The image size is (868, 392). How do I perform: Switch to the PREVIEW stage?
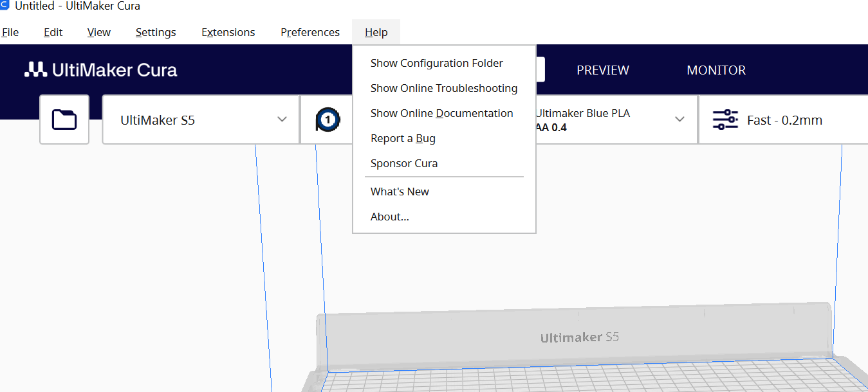tap(603, 70)
